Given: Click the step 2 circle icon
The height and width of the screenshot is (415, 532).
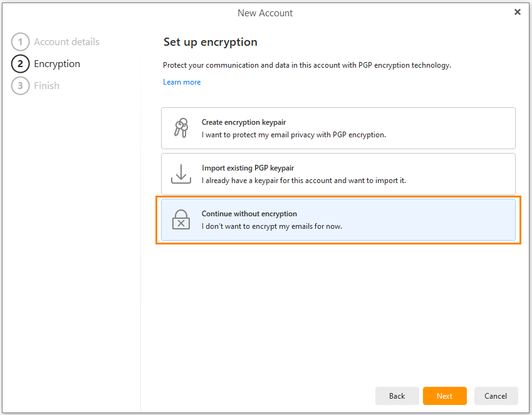Looking at the screenshot, I should (20, 64).
